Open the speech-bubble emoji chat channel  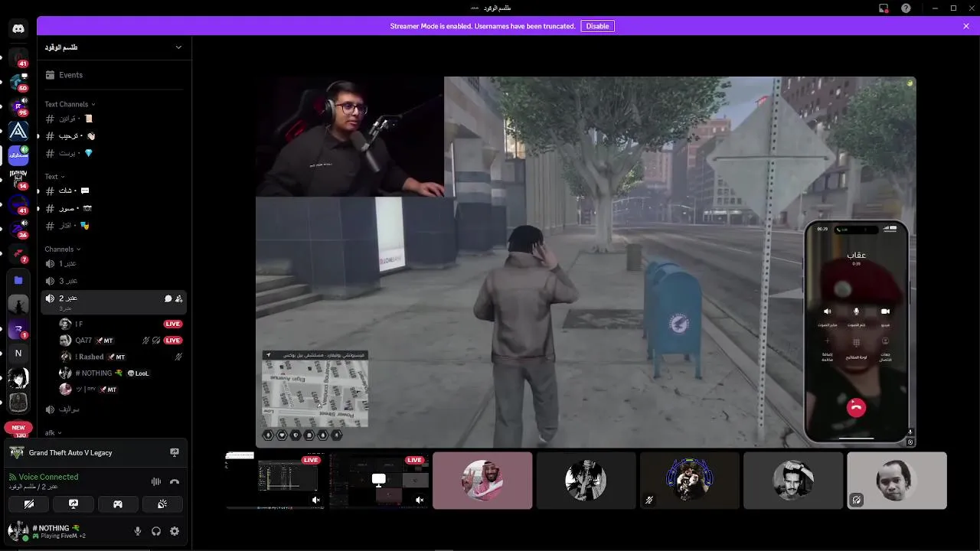pos(113,191)
